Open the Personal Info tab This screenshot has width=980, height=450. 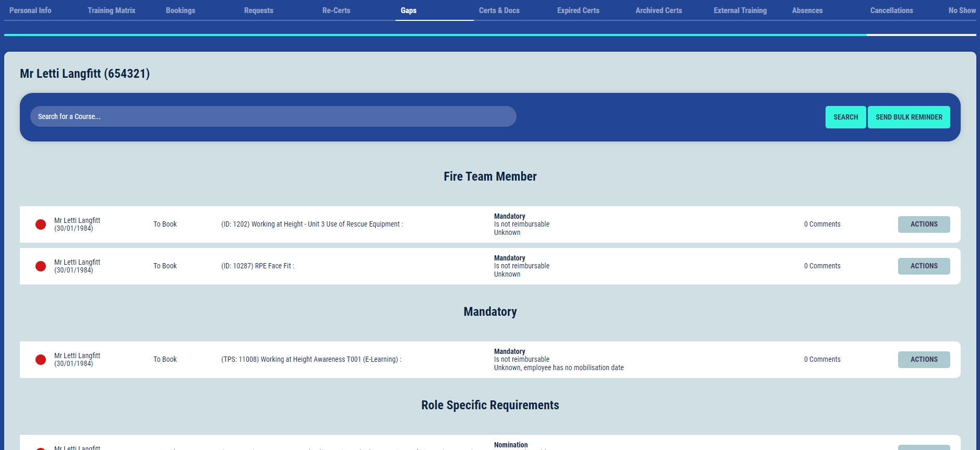pyautogui.click(x=30, y=10)
